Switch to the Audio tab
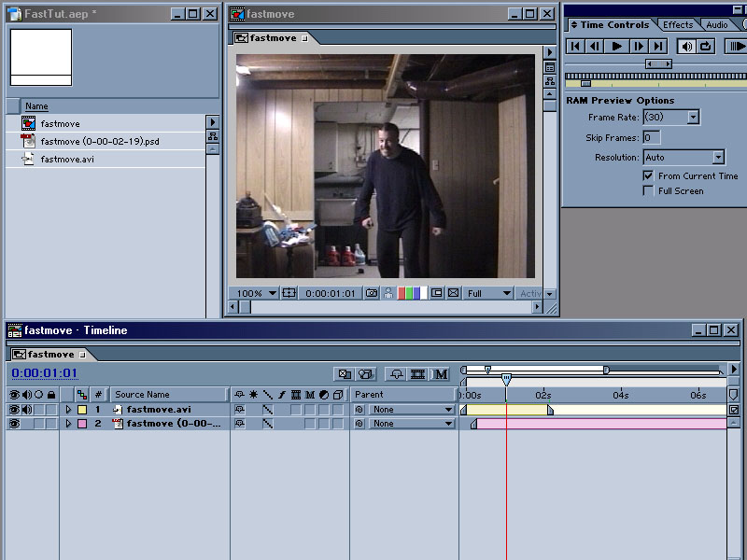 click(716, 25)
